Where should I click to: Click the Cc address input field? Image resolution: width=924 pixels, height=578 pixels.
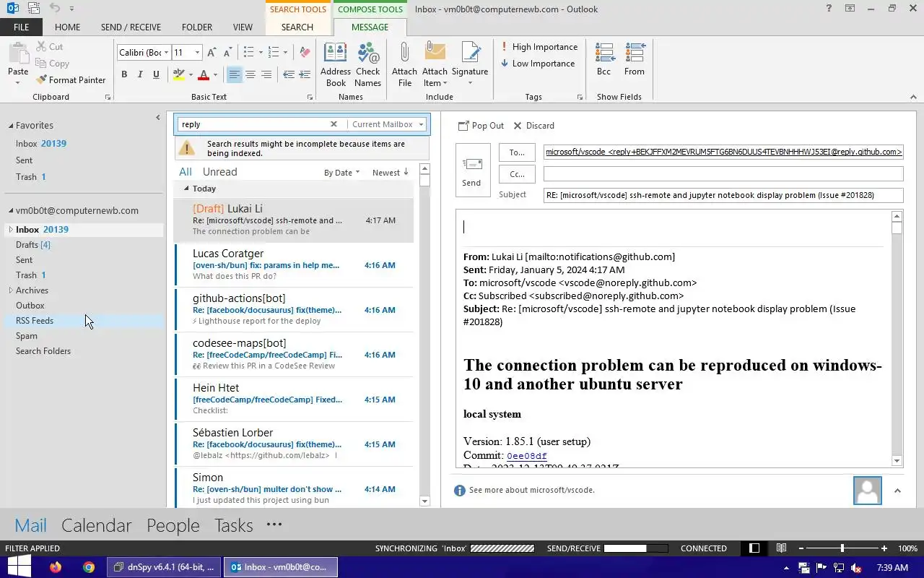[723, 174]
